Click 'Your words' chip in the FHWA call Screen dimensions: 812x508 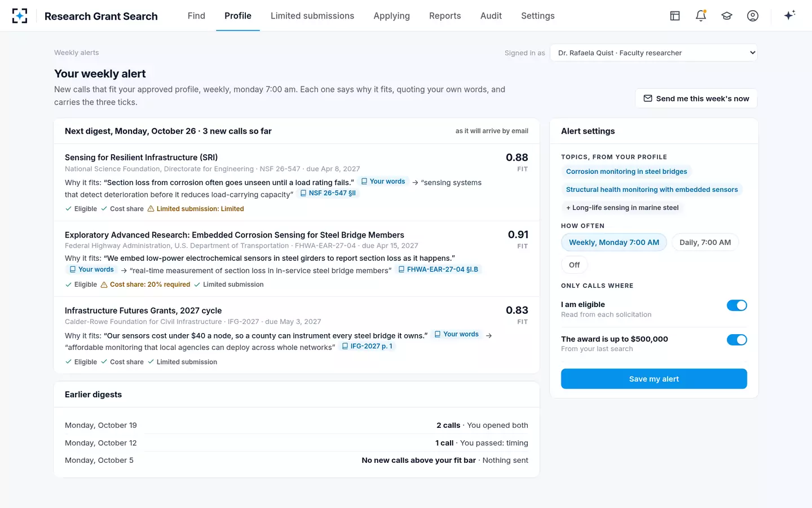91,270
